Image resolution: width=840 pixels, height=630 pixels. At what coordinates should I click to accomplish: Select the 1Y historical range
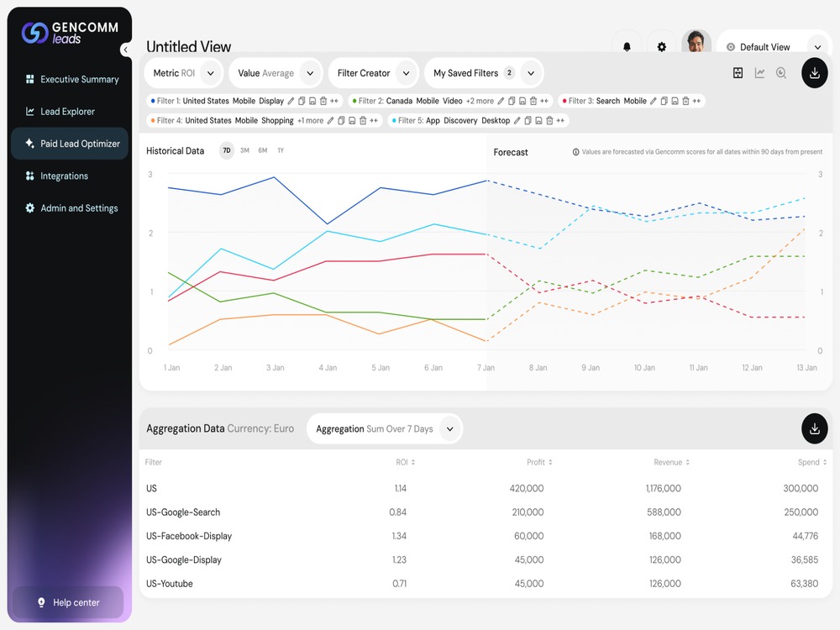pos(281,150)
